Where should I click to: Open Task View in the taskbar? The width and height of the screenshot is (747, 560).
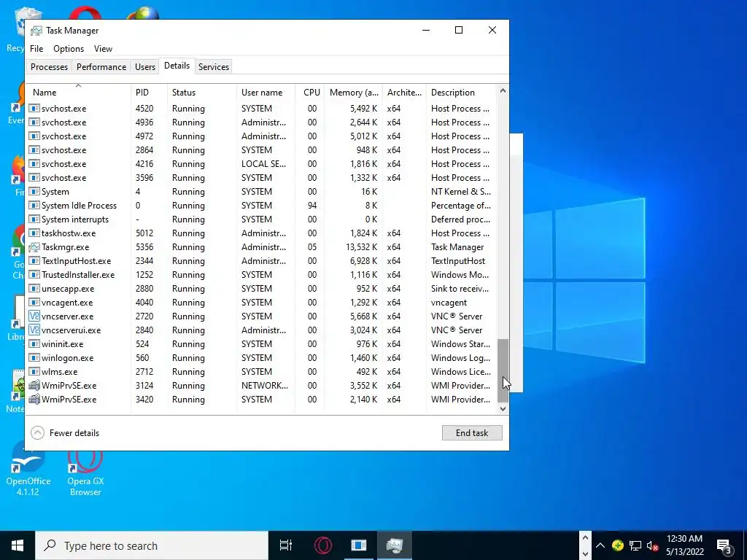(285, 545)
